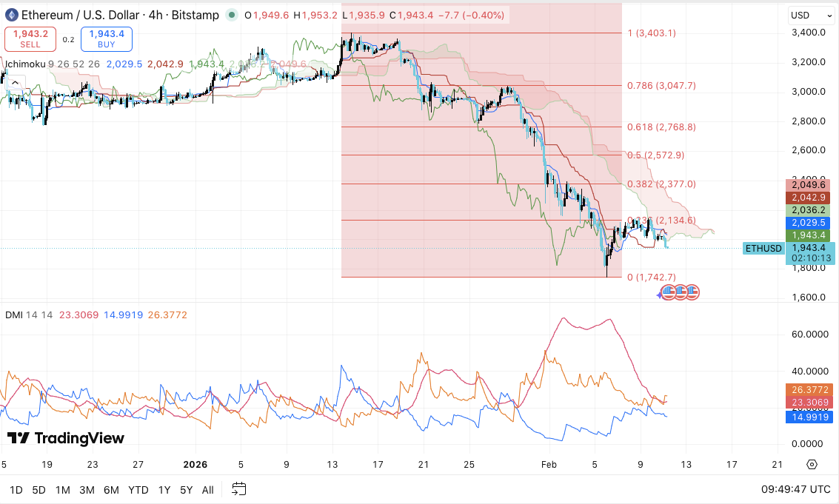
Task: Select the DMI indicator legend label
Action: click(13, 315)
